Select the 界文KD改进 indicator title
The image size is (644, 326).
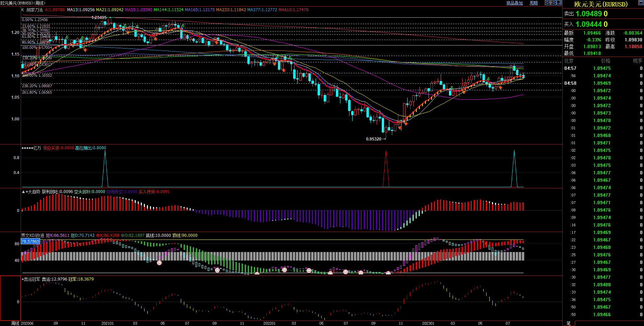(33, 235)
